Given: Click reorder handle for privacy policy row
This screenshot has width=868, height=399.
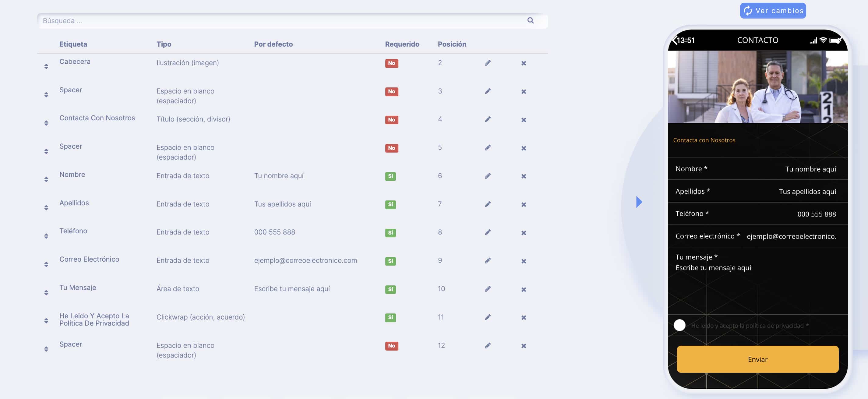Looking at the screenshot, I should (x=46, y=320).
